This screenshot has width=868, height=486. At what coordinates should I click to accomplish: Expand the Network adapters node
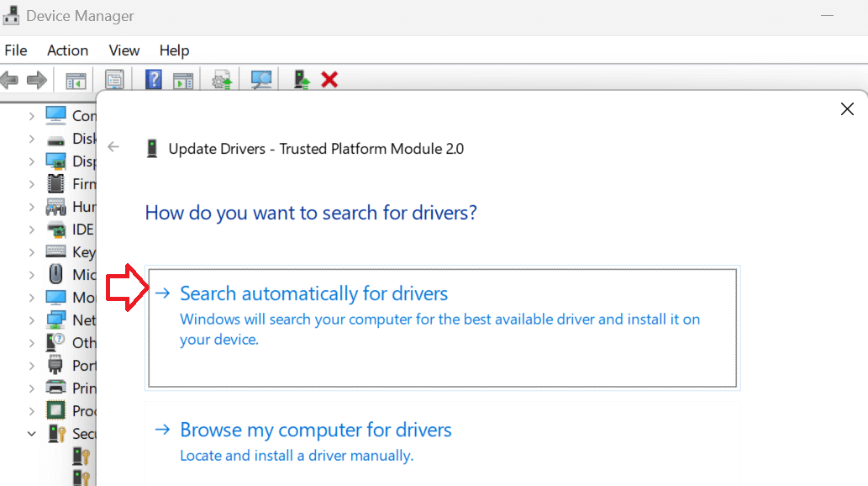click(x=32, y=321)
